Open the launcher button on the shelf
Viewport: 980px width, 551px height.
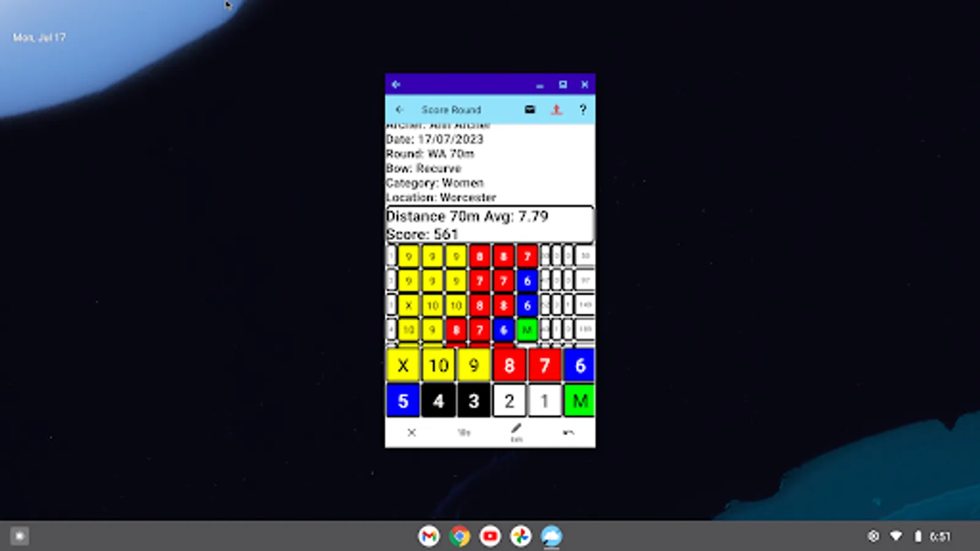[x=20, y=536]
